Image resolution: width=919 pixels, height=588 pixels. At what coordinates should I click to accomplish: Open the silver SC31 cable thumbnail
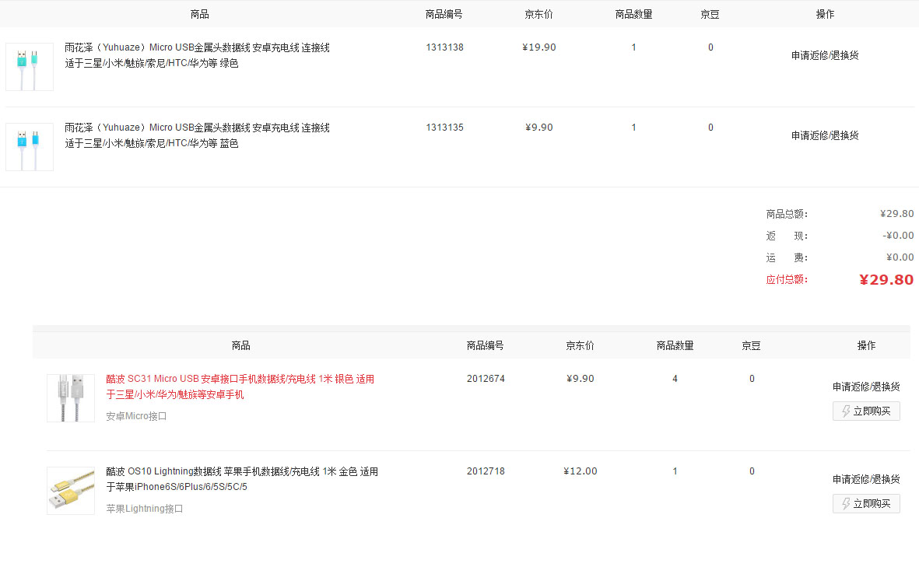point(71,398)
